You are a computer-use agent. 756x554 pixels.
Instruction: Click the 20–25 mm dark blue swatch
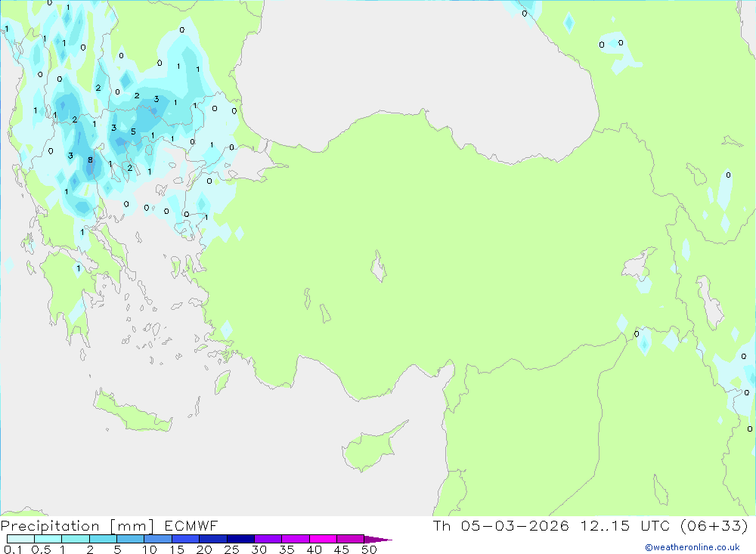pyautogui.click(x=212, y=539)
